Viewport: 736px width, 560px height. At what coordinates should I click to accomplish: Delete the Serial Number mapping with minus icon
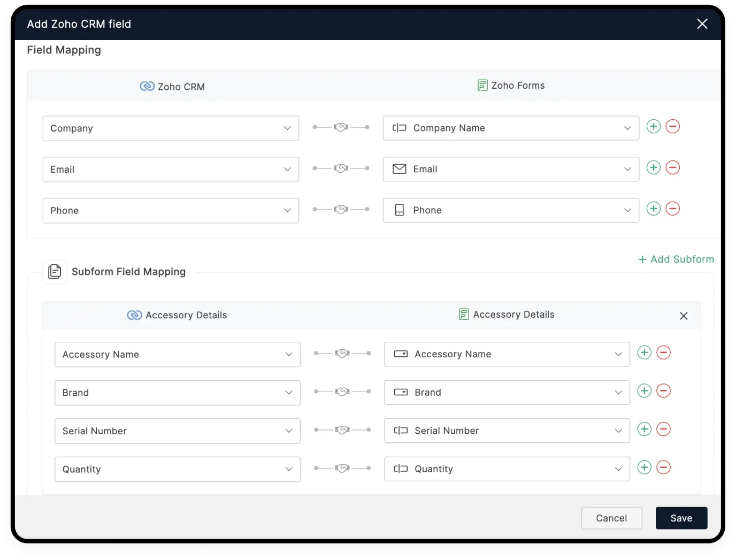(663, 429)
